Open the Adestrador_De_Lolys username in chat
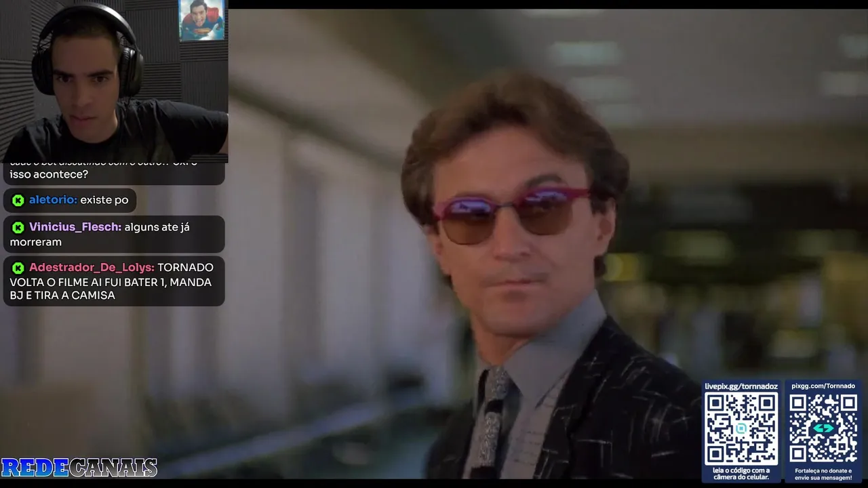The image size is (868, 488). [x=92, y=268]
